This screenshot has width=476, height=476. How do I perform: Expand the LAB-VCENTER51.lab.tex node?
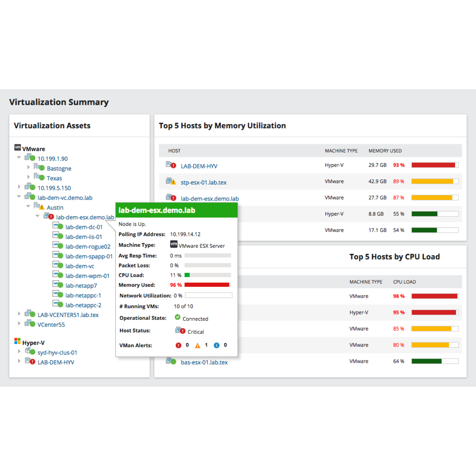tap(19, 314)
